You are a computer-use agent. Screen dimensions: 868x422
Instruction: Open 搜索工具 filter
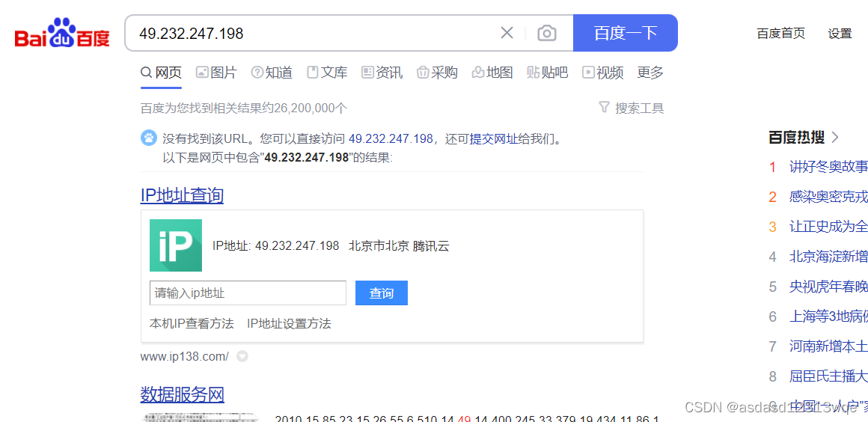point(632,108)
